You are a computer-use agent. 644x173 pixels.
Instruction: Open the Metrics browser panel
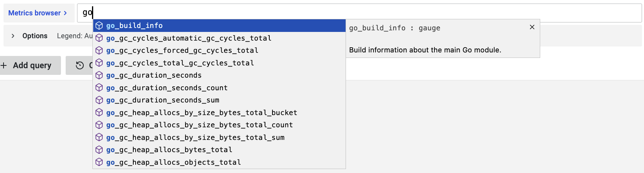tap(38, 13)
